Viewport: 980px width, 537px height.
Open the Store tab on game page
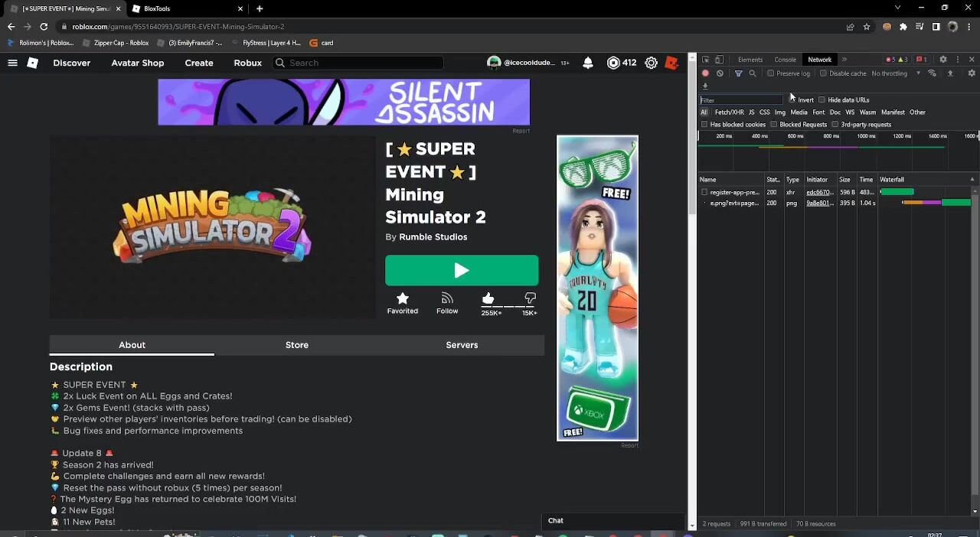click(297, 345)
